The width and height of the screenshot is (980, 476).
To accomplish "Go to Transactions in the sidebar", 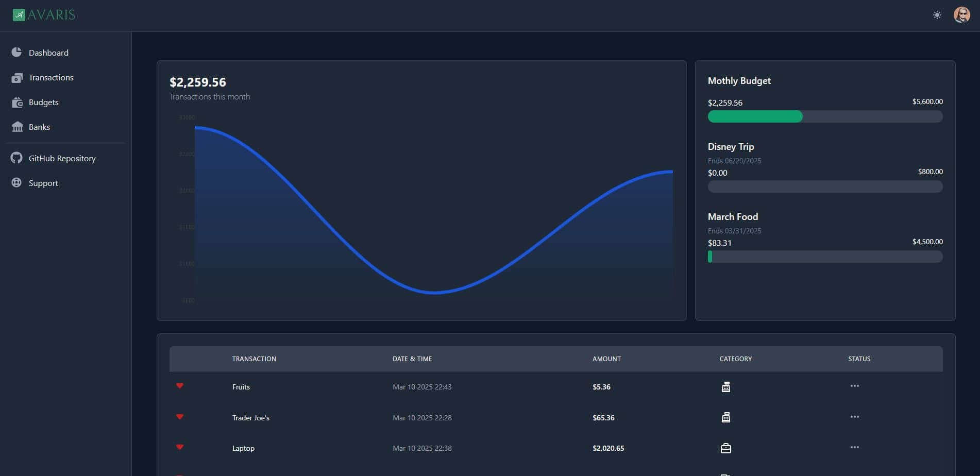I will pos(50,77).
